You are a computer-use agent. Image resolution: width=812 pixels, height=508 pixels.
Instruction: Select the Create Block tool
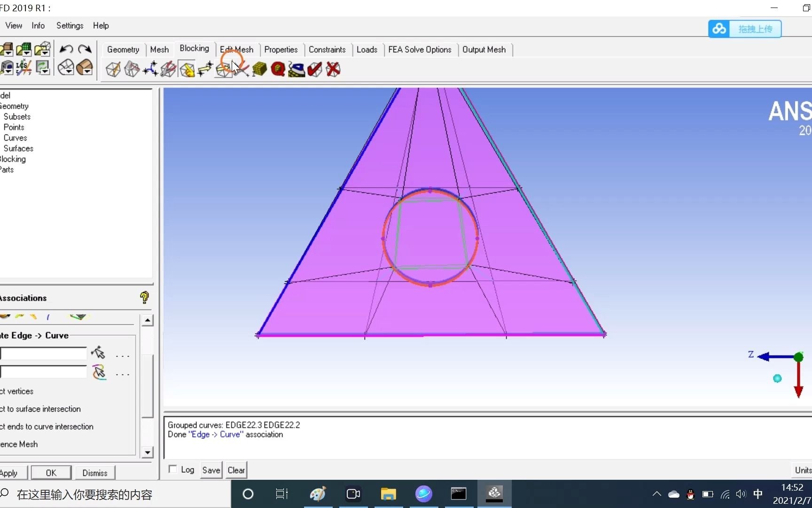click(x=113, y=69)
